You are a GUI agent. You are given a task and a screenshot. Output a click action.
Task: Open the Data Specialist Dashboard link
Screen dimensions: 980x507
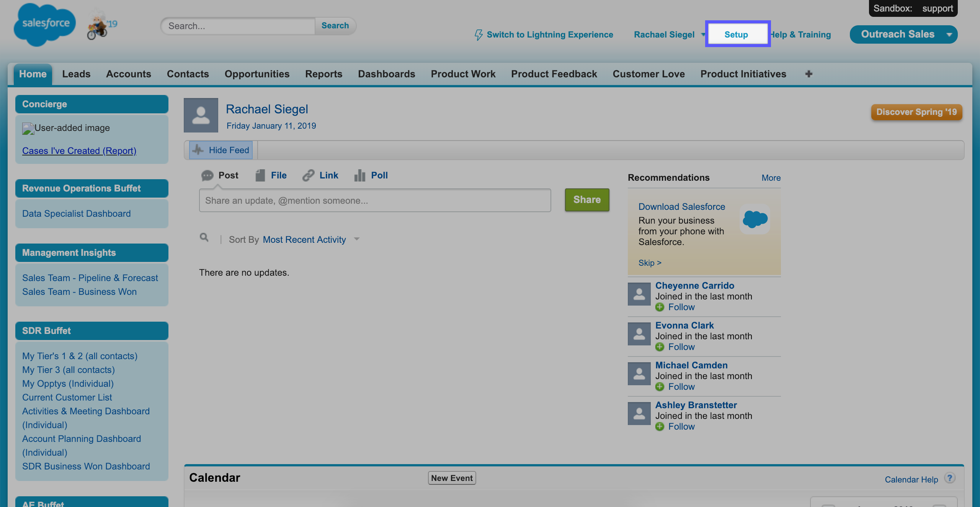[x=77, y=214]
